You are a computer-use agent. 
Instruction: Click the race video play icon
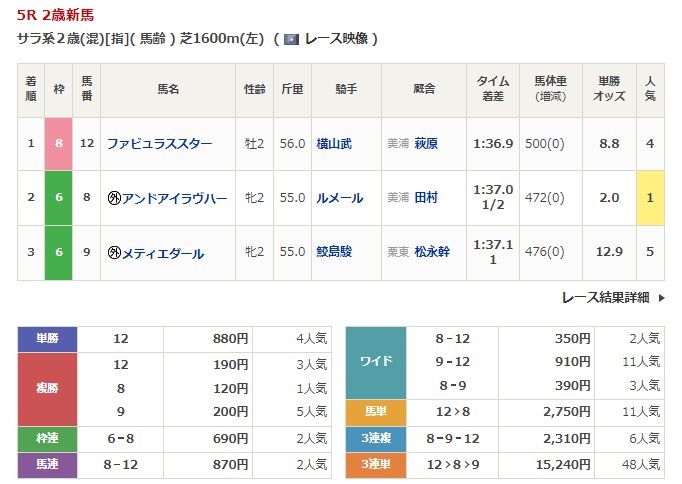[x=292, y=39]
